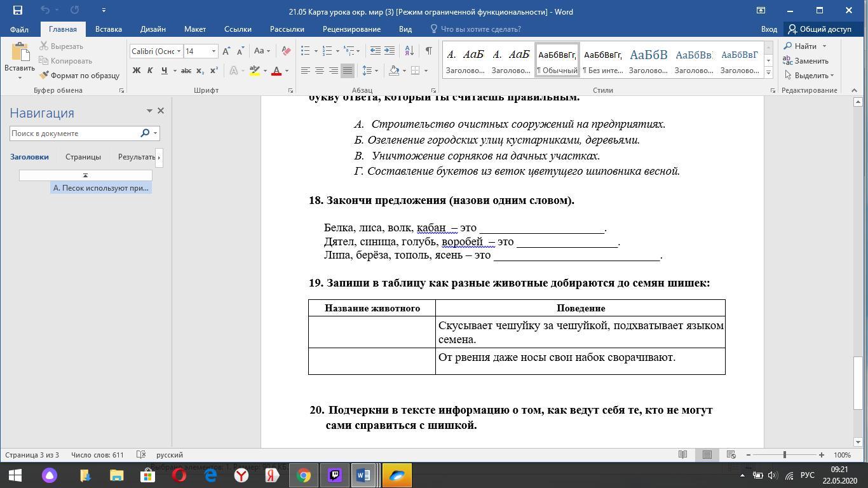The width and height of the screenshot is (868, 488).
Task: Open the line spacing dropdown
Action: click(x=370, y=71)
